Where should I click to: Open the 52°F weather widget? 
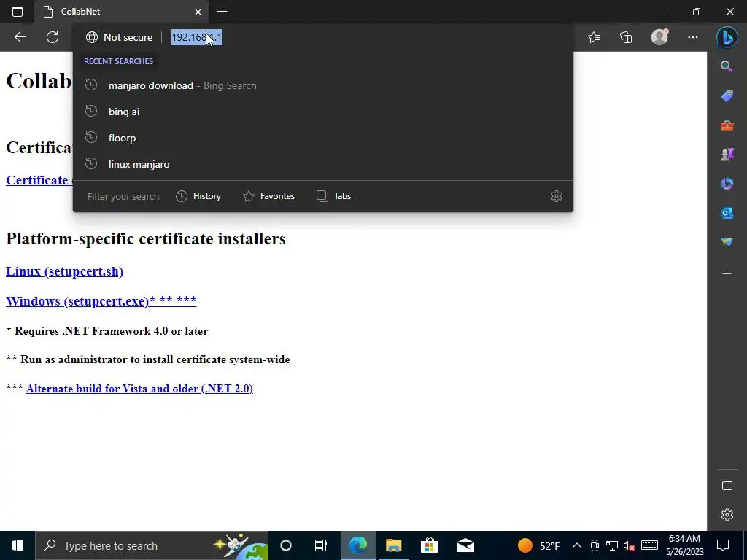539,545
